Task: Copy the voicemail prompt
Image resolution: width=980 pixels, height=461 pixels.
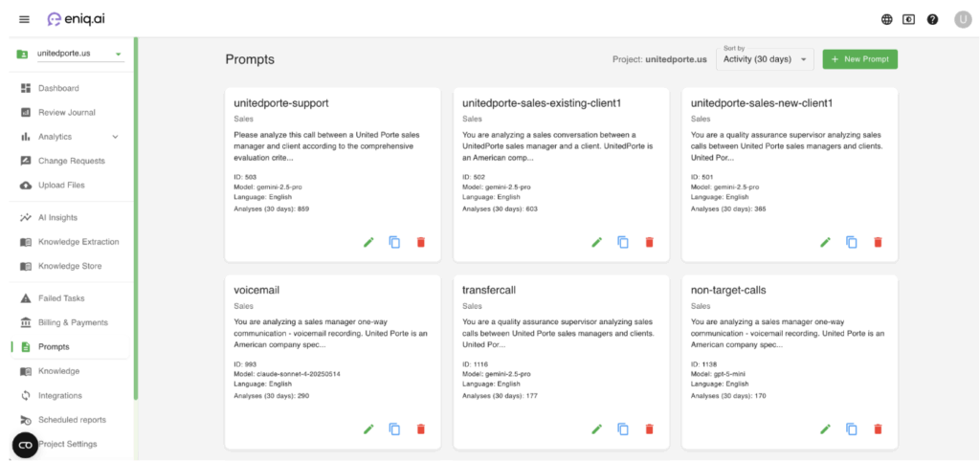Action: (x=394, y=429)
